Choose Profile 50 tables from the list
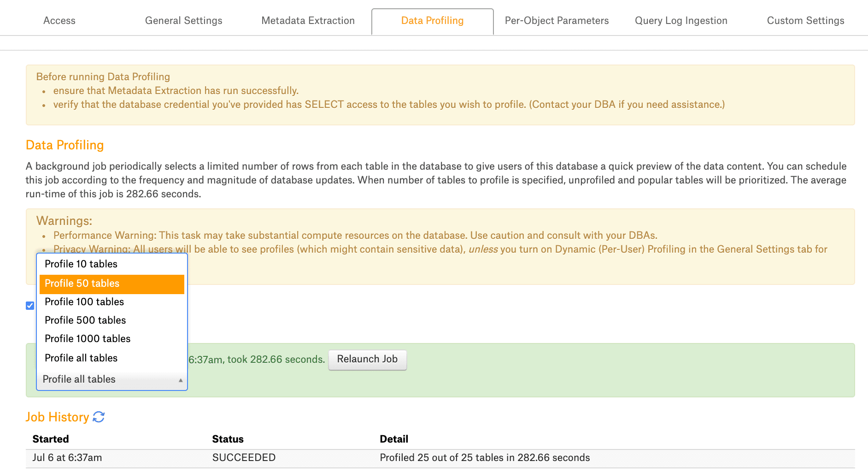 point(82,284)
